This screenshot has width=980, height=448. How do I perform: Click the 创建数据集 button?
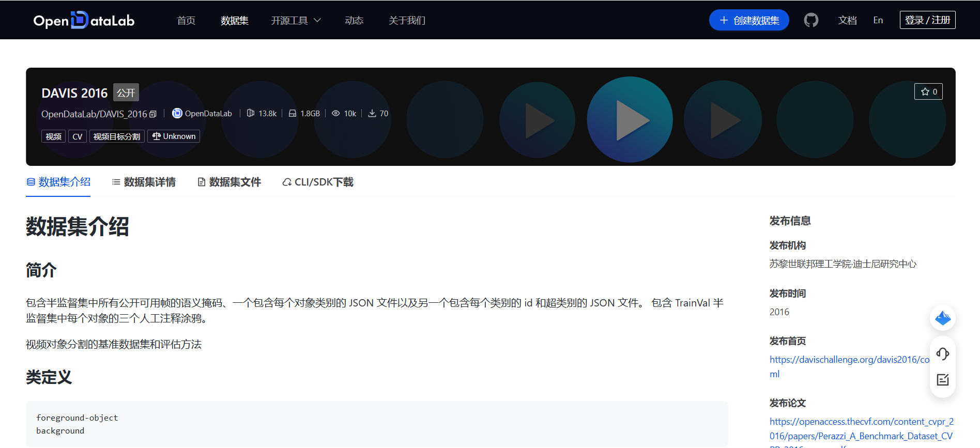(x=749, y=20)
